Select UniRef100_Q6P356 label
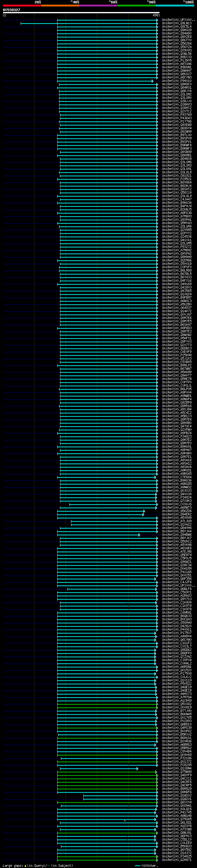Viewport: 197px width, 868px height. click(177, 579)
